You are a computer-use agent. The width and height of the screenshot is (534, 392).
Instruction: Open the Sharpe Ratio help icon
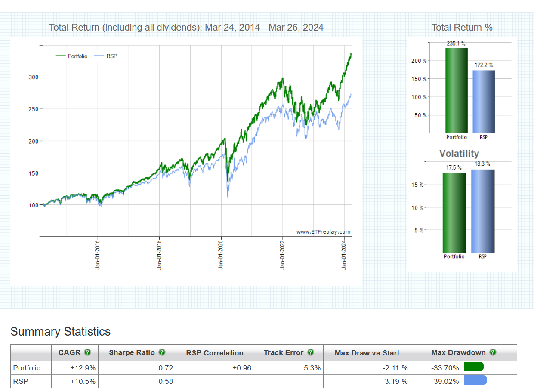point(162,352)
